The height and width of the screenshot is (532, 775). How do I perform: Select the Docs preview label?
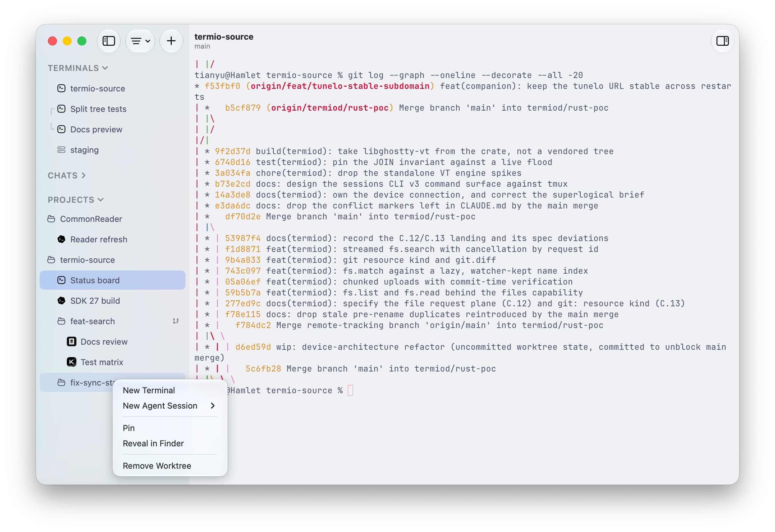click(x=96, y=129)
